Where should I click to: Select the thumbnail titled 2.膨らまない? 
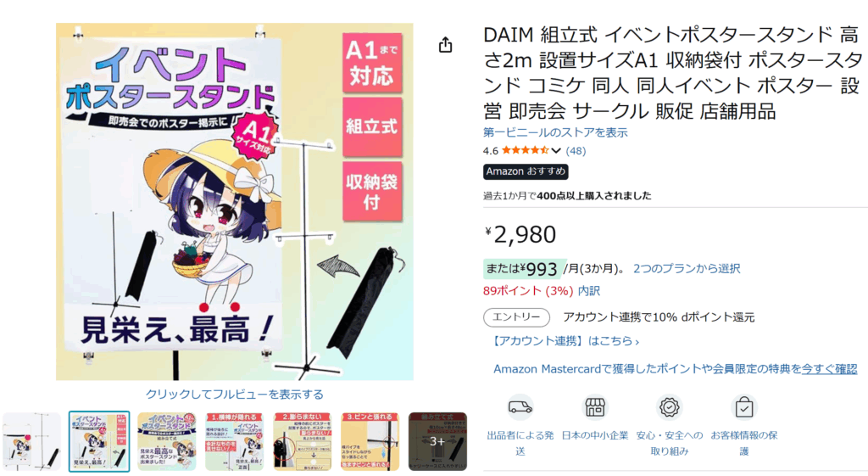click(303, 442)
